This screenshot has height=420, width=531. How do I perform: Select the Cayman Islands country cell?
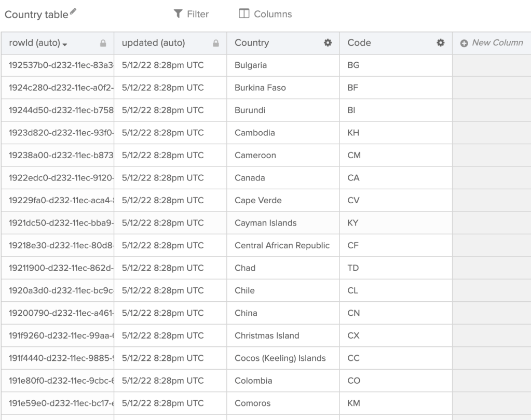(265, 223)
